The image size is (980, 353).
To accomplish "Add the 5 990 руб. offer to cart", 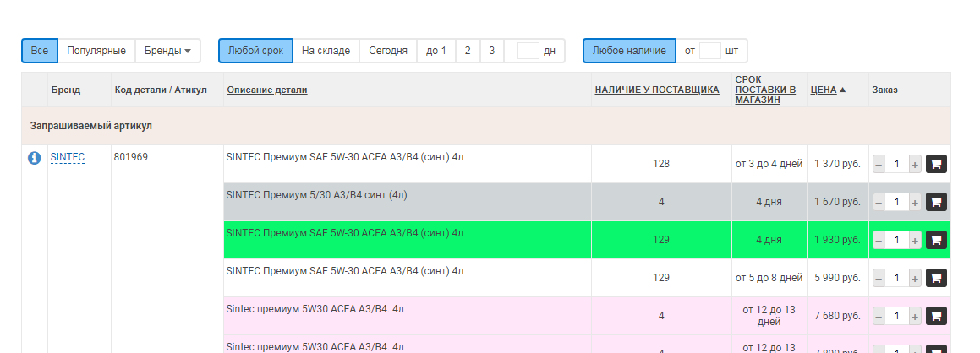I will [x=936, y=278].
